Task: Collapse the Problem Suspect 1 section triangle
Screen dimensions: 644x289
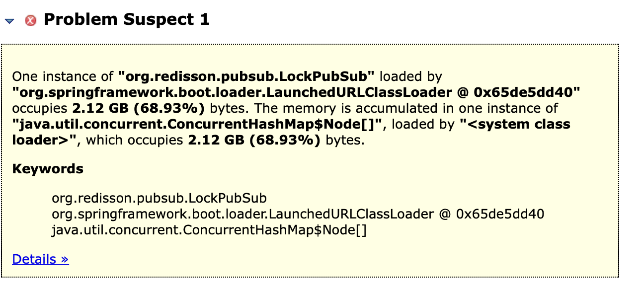Action: tap(9, 21)
